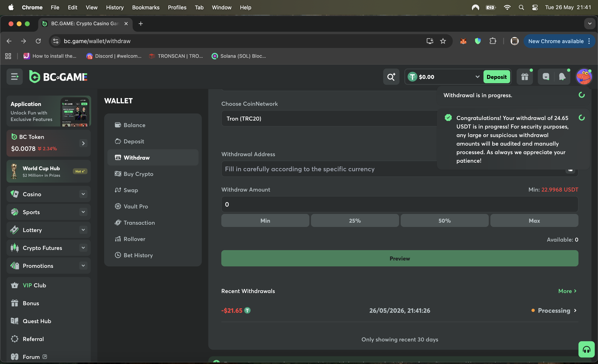This screenshot has width=598, height=364.
Task: Select Buy Crypto in the wallet menu
Action: (x=153, y=174)
